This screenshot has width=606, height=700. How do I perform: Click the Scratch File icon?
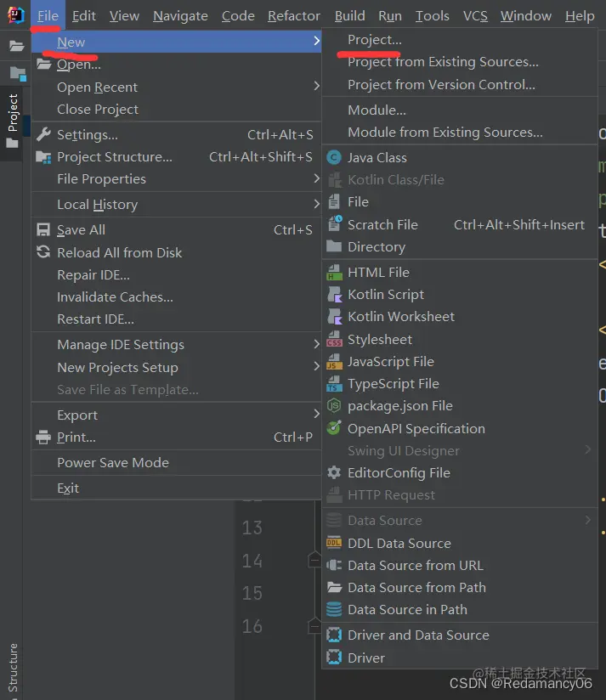point(335,223)
